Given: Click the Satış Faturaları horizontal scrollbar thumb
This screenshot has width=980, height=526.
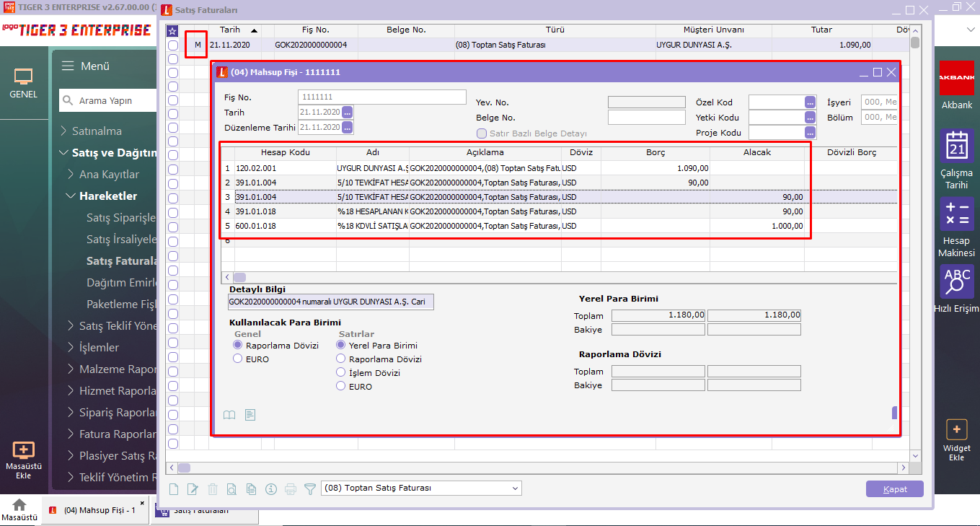Looking at the screenshot, I should [185, 468].
